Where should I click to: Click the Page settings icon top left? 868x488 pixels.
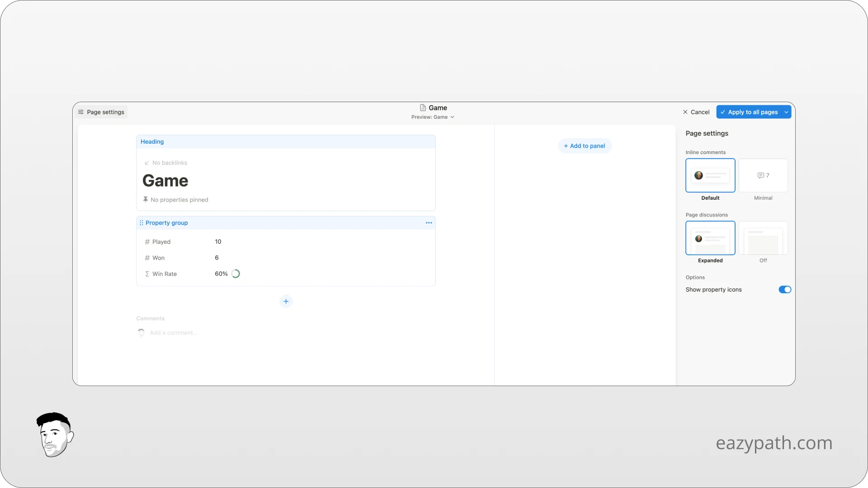pos(81,112)
